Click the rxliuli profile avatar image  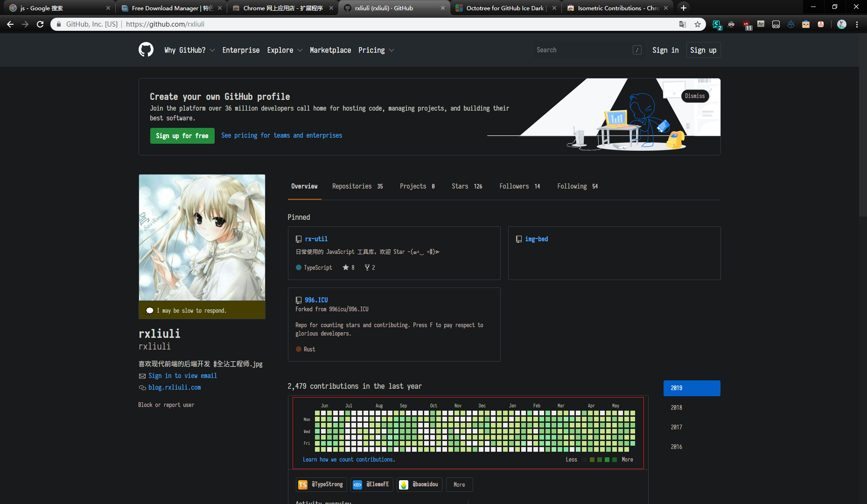[202, 238]
